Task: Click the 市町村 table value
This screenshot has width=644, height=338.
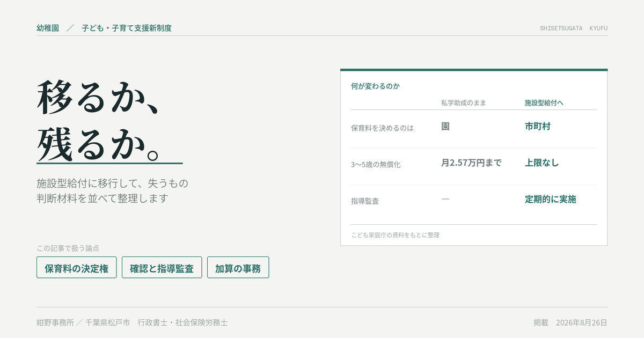Action: pyautogui.click(x=538, y=127)
